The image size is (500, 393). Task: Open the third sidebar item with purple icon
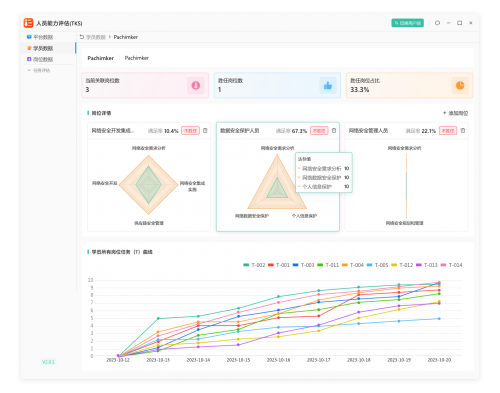click(40, 59)
